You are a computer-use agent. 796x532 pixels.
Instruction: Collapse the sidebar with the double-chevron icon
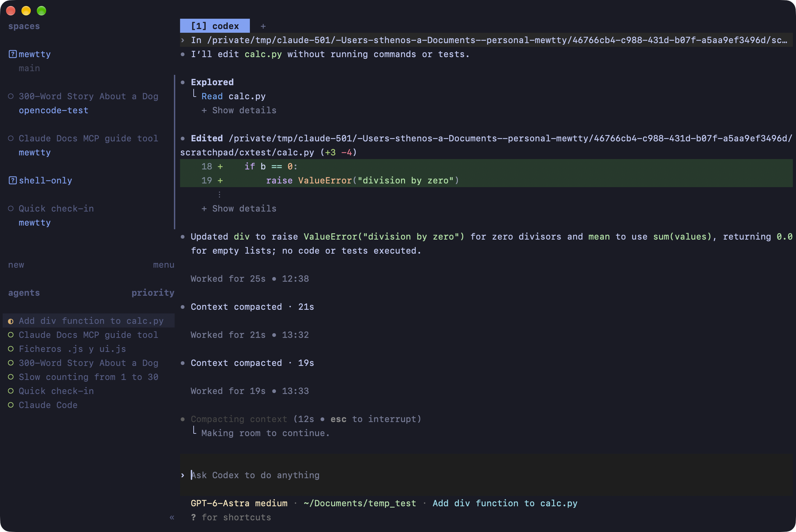(x=172, y=517)
